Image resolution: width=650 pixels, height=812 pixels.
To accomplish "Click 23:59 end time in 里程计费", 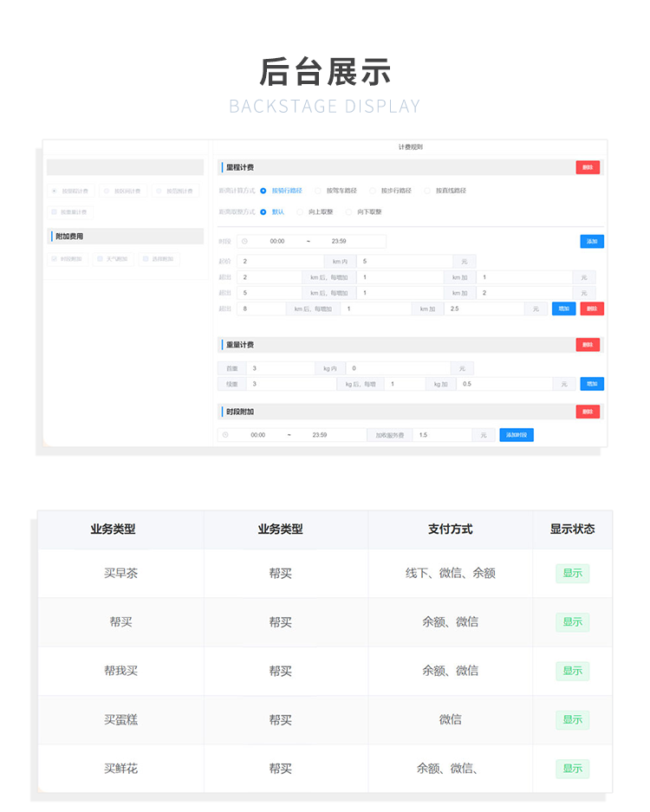I will (339, 241).
